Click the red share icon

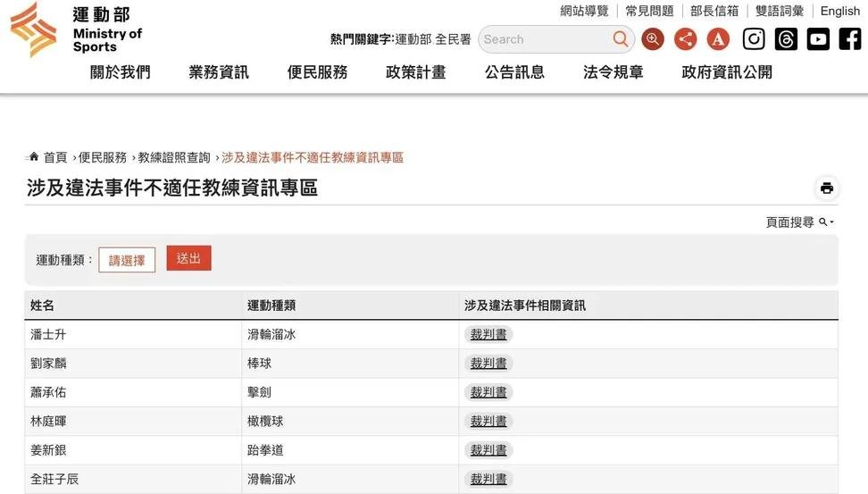point(685,38)
